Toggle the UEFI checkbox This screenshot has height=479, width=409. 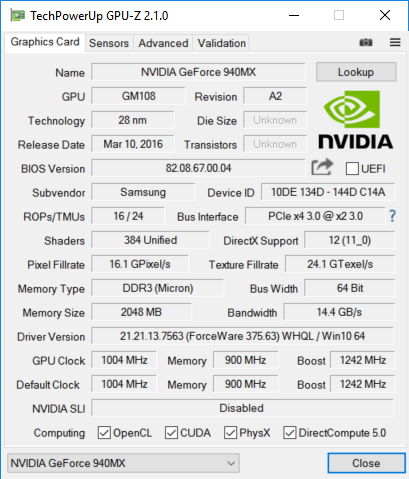(x=352, y=169)
